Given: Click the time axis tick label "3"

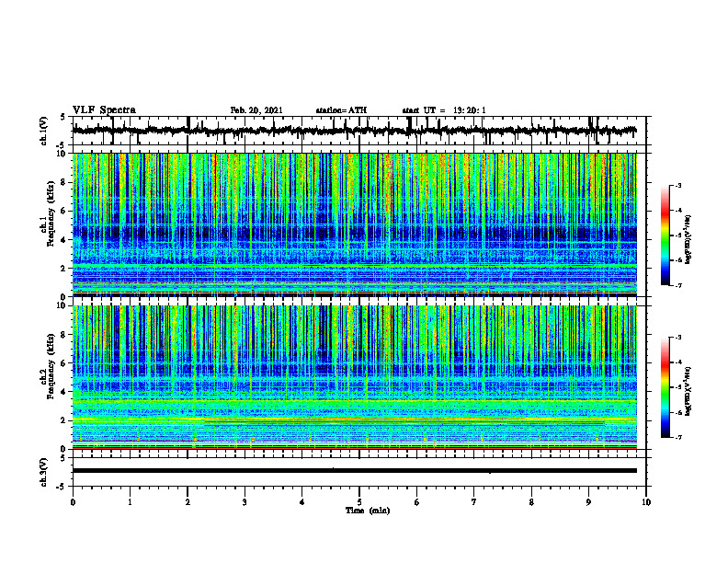Looking at the screenshot, I should coord(245,502).
